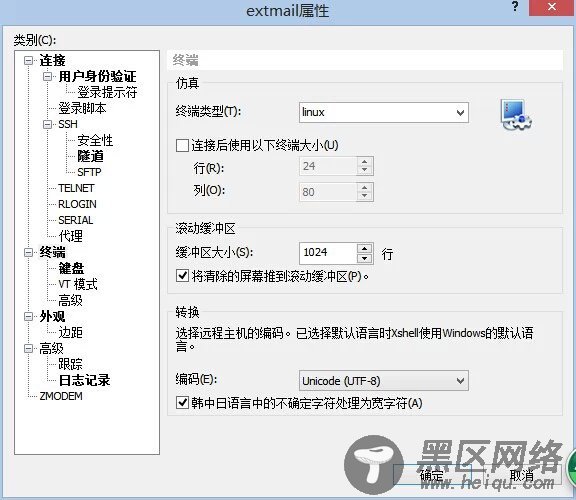Select the root-level 高级 category
Screen dimensions: 576x500
pyautogui.click(x=51, y=348)
